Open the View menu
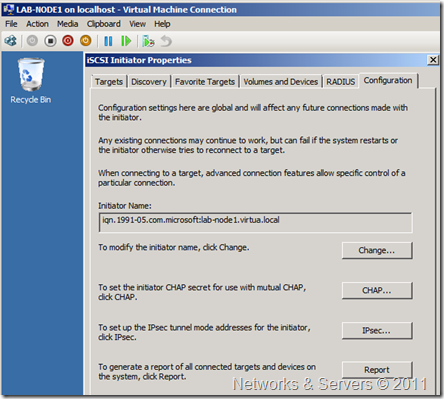The width and height of the screenshot is (444, 399). pos(138,24)
